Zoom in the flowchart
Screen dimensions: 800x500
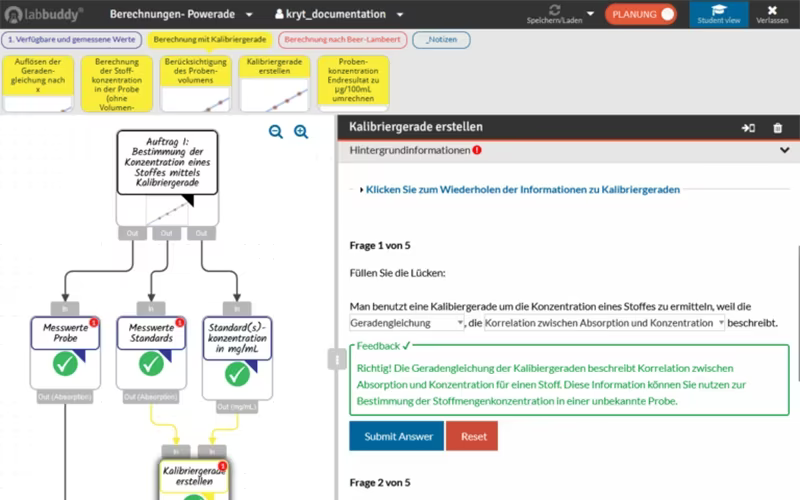(x=301, y=132)
